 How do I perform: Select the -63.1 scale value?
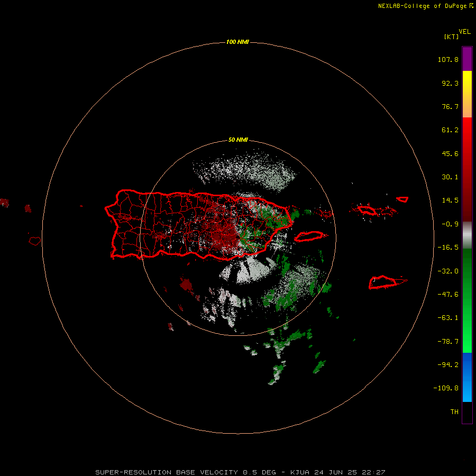[x=448, y=318]
